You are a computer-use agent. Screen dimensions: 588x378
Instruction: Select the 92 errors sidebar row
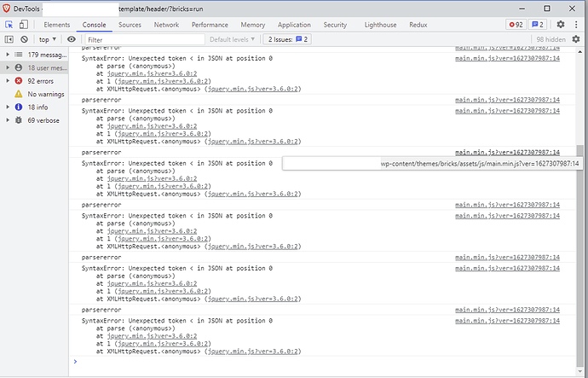(34, 81)
